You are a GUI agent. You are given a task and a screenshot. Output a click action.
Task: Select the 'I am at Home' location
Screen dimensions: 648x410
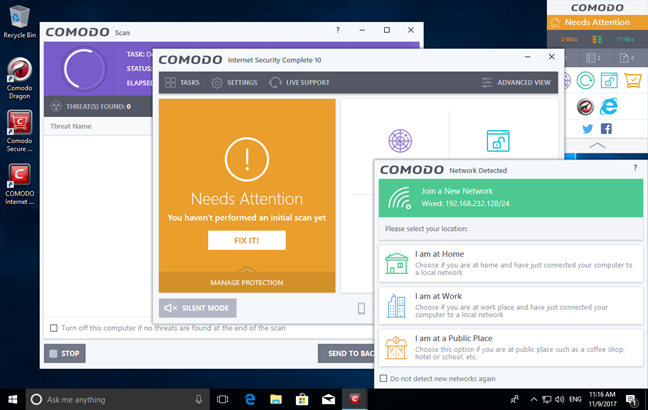(510, 263)
